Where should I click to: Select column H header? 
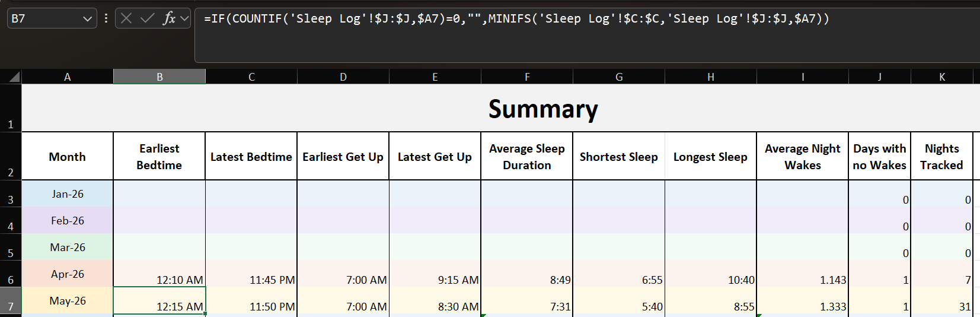711,77
